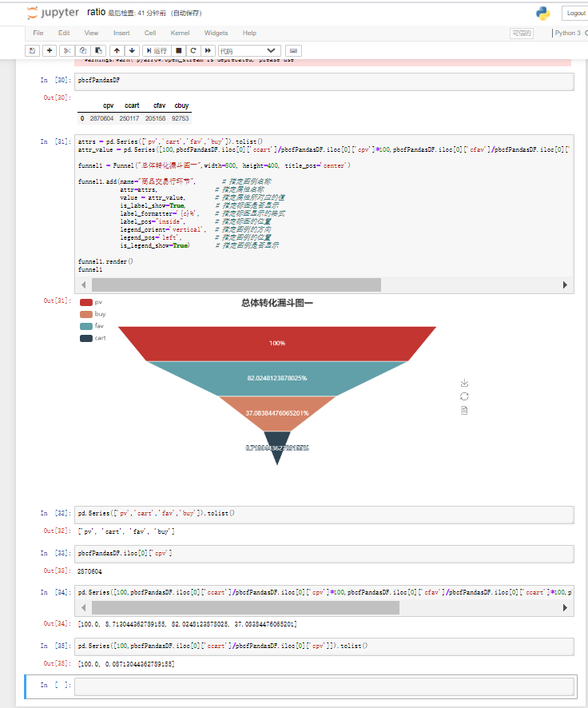
Task: Click cell 31 horizontal scrollbar thumb
Action: 236,285
